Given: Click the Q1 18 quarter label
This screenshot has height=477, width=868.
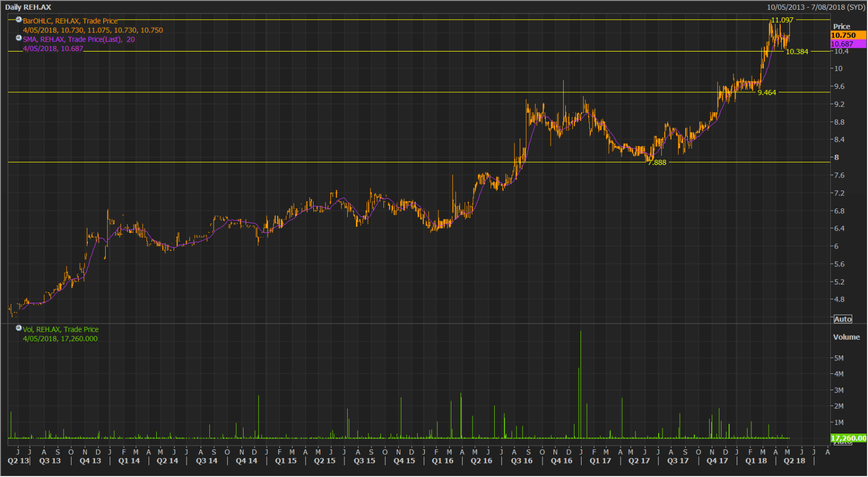Looking at the screenshot, I should pos(756,461).
